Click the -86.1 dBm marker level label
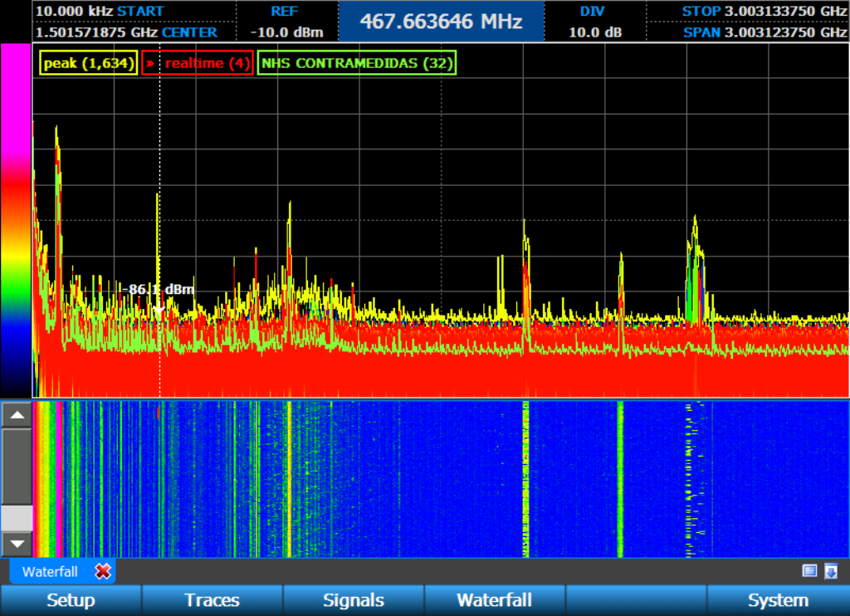Screen dimensions: 850x616 [158, 289]
